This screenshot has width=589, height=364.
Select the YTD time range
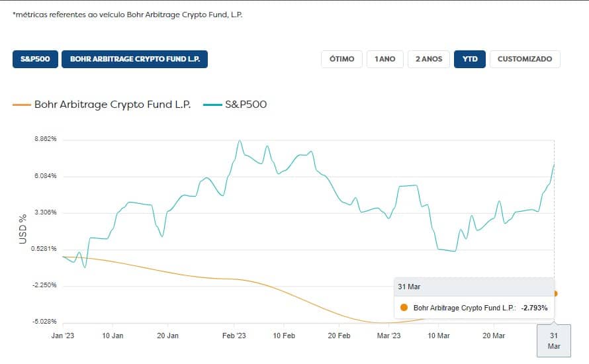click(x=470, y=59)
